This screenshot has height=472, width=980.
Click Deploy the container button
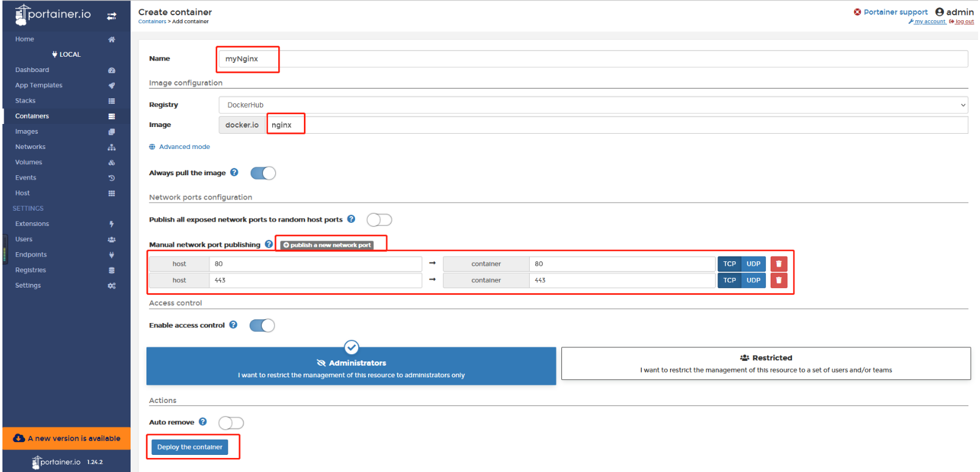coord(190,447)
